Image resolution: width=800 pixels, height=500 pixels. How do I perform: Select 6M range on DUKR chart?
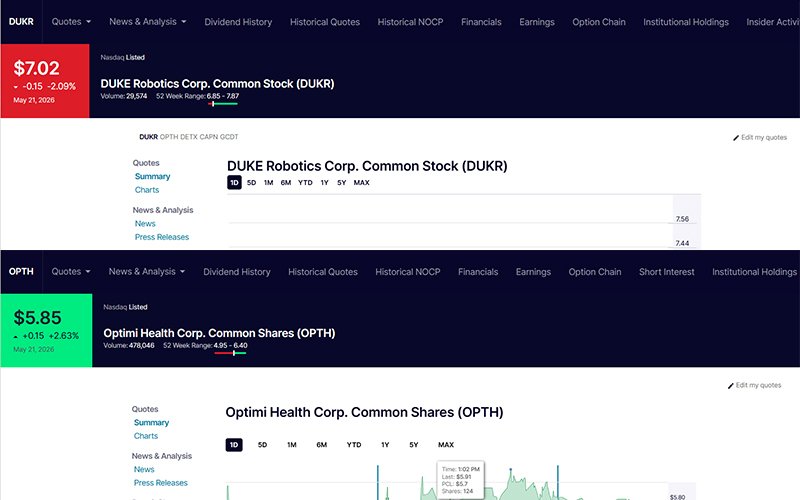tap(286, 183)
